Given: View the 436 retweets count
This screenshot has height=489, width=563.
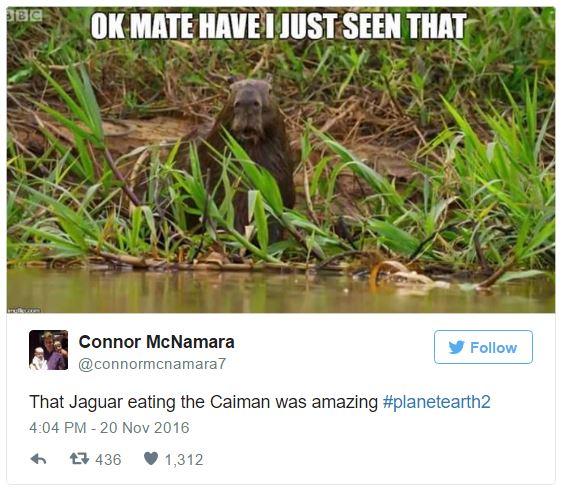Looking at the screenshot, I should (x=108, y=460).
